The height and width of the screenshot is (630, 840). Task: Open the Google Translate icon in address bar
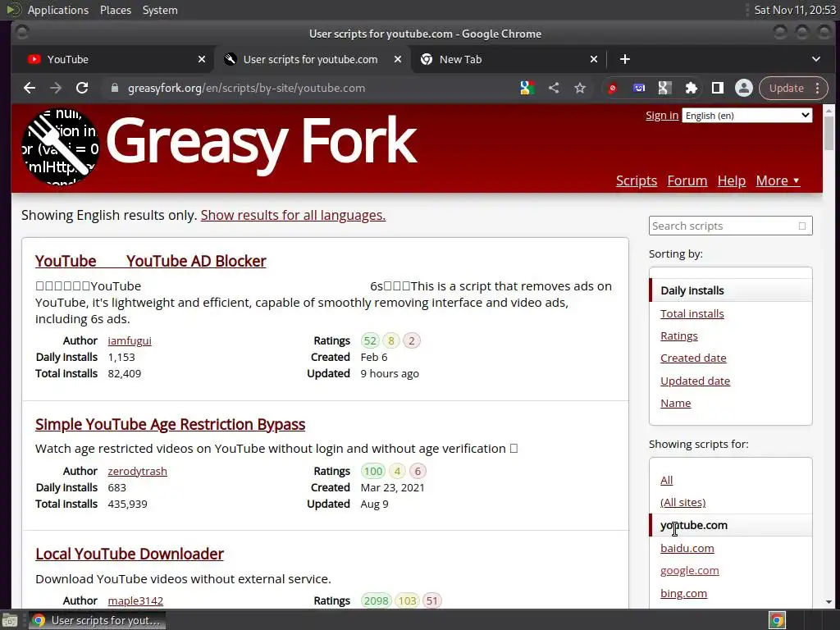click(x=527, y=88)
